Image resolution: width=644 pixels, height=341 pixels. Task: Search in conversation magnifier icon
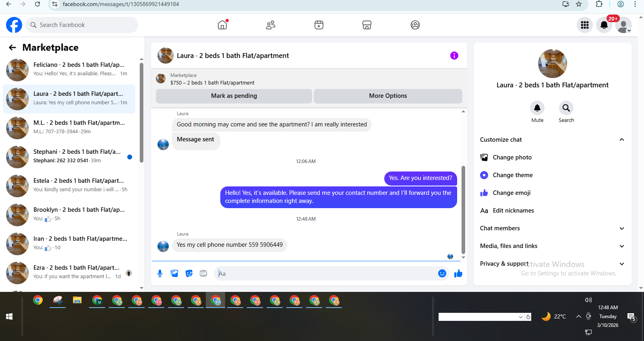(x=566, y=108)
